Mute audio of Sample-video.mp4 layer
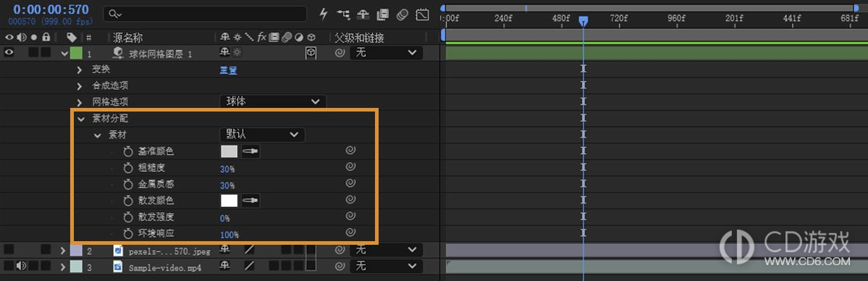The width and height of the screenshot is (868, 281). pyautogui.click(x=22, y=267)
